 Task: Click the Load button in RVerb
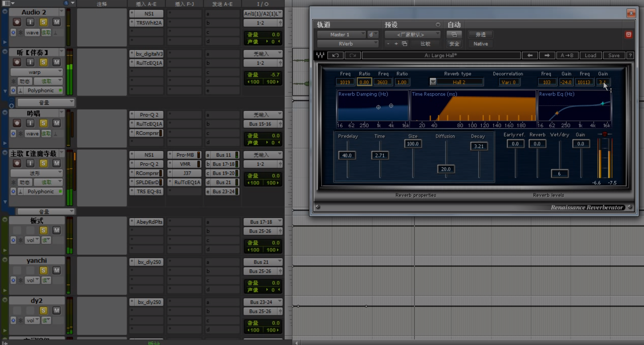click(x=590, y=55)
